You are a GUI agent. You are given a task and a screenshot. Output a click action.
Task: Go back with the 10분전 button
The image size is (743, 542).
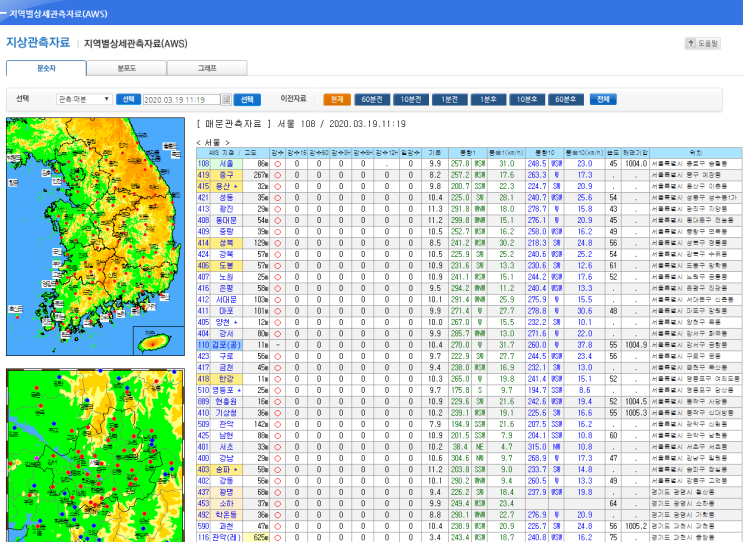(411, 99)
